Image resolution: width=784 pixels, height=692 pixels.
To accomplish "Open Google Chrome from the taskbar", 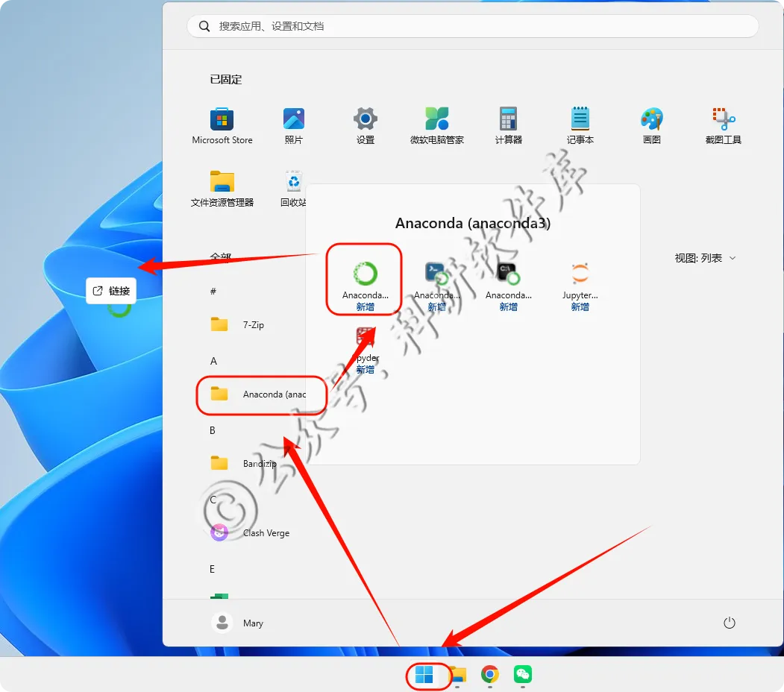I will coord(490,675).
